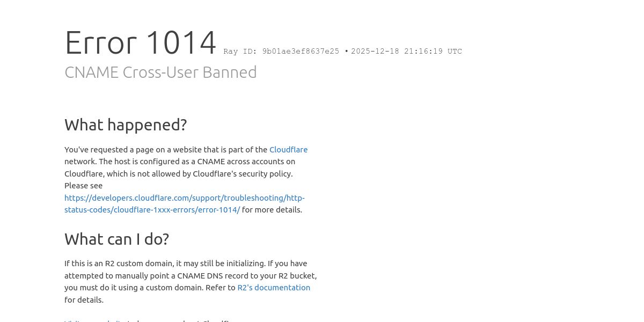Click the Error 1014 heading
Viewport: 644px width, 322px height.
pyautogui.click(x=140, y=43)
